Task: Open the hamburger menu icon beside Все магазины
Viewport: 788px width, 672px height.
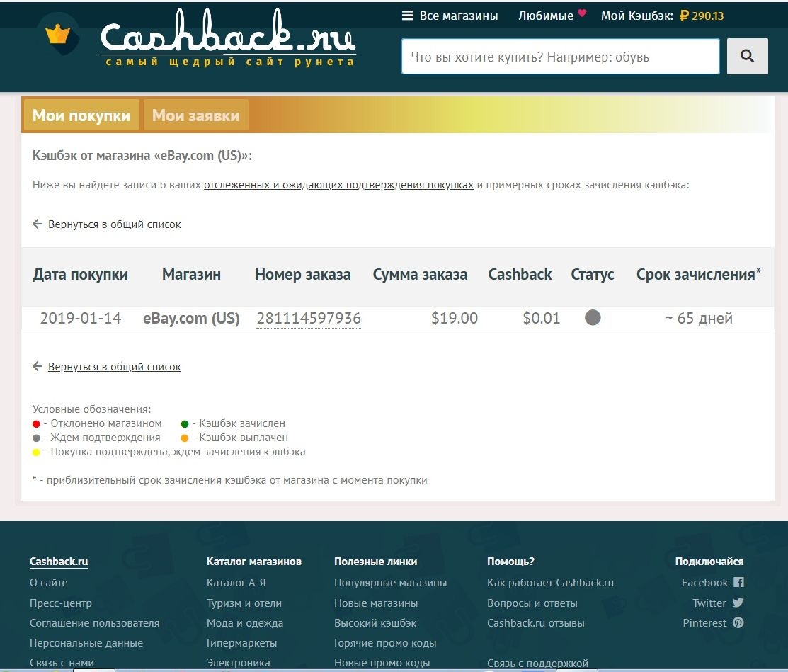Action: point(407,16)
